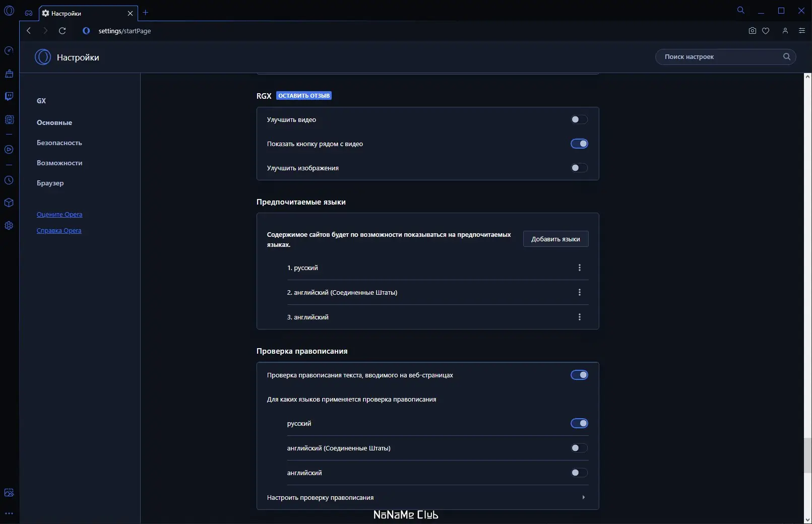The image size is (812, 524).
Task: Open the media player sidebar icon
Action: (x=9, y=150)
